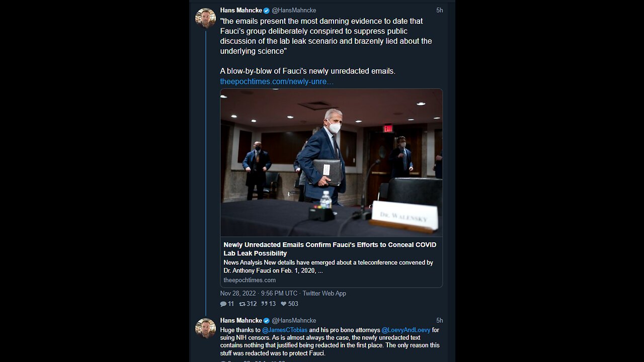Click the retweet icon showing 312

point(242,304)
